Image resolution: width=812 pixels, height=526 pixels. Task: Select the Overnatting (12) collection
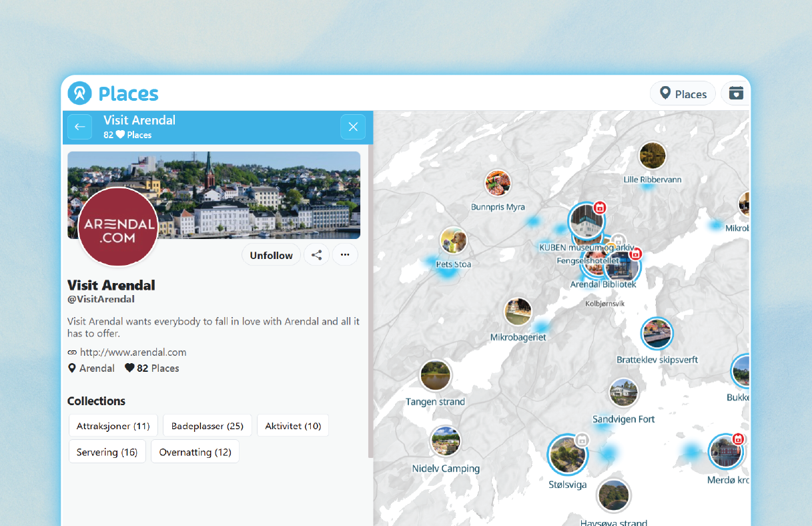(195, 452)
